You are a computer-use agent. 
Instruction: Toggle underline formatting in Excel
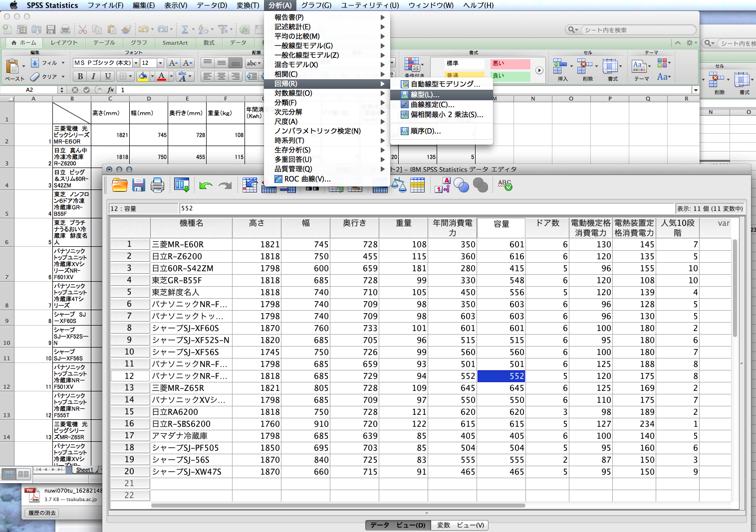[x=108, y=76]
